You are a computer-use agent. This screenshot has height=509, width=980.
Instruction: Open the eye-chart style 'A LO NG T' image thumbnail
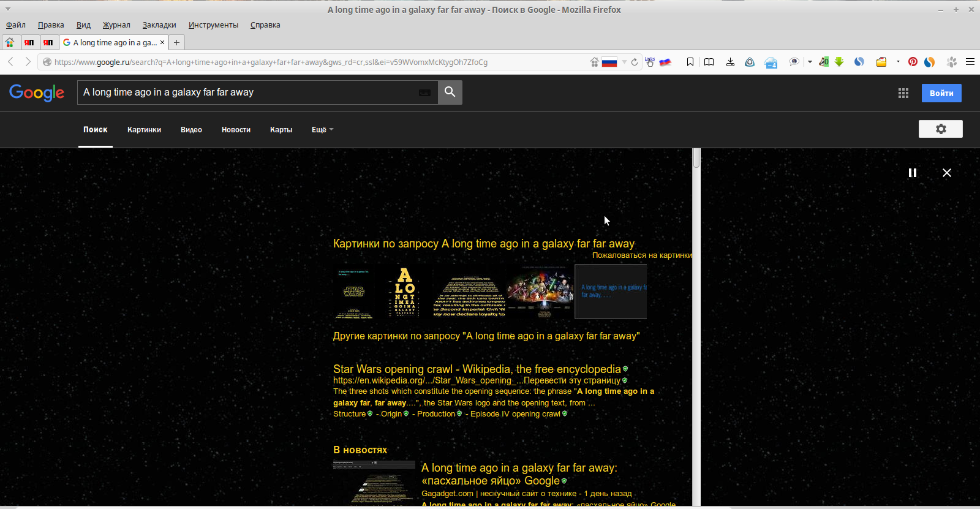pos(404,292)
